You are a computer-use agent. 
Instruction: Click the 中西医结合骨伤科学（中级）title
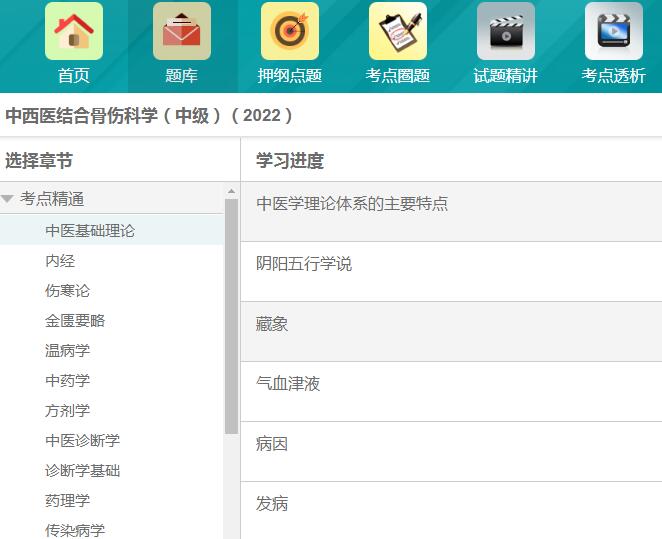pos(149,115)
